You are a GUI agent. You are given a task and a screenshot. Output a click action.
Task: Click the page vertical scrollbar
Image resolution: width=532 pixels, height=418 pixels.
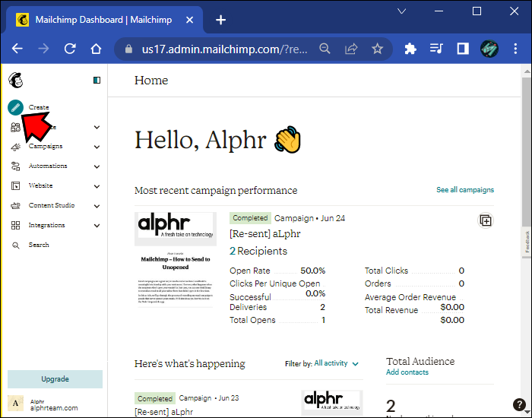pyautogui.click(x=526, y=152)
